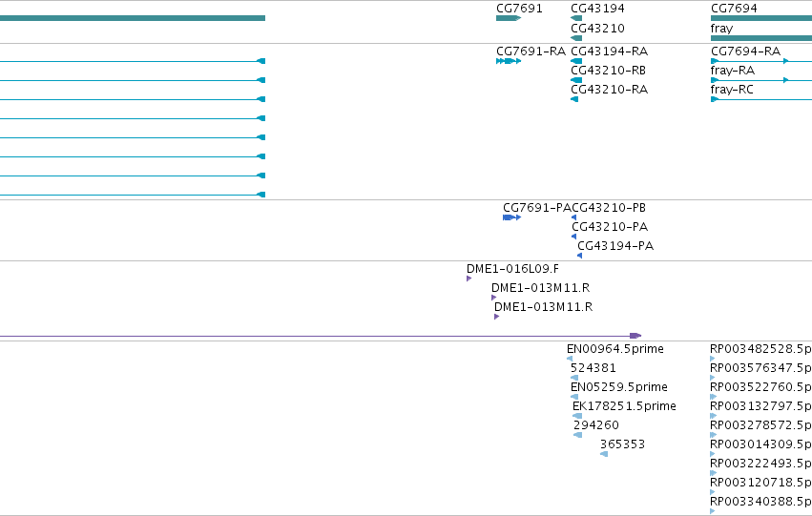
Task: Select the glyph under CG43210-RB label
Action: tap(576, 80)
